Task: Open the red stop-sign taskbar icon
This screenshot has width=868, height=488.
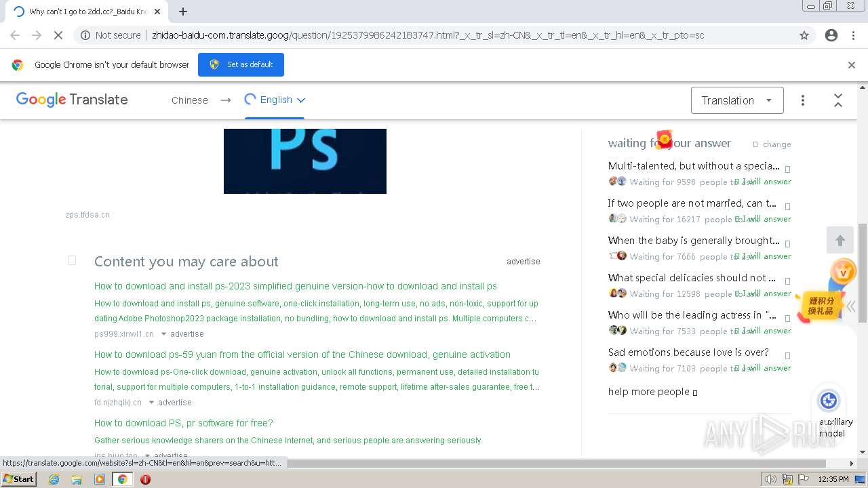Action: (145, 479)
